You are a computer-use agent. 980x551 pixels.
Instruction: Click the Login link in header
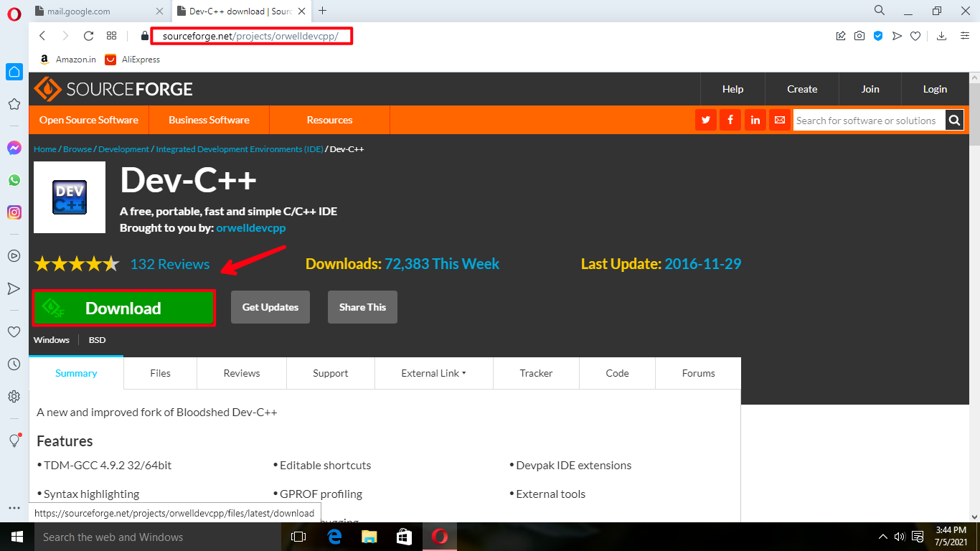click(935, 89)
